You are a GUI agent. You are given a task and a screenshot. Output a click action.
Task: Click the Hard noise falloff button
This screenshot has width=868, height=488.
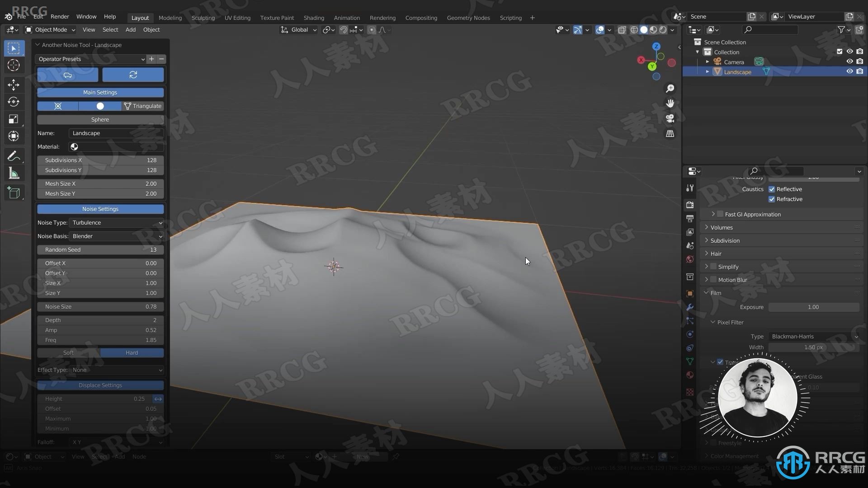point(132,353)
